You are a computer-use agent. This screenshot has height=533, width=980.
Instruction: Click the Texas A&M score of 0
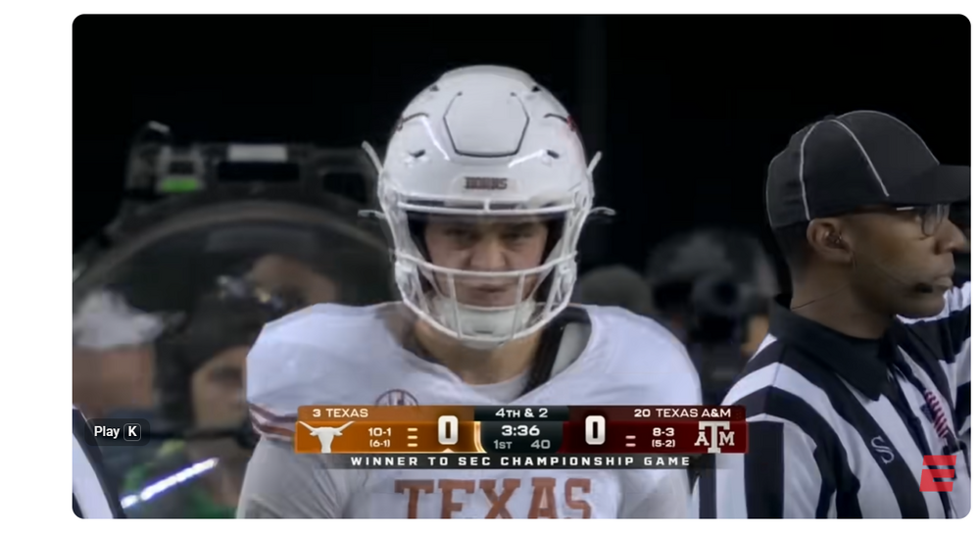pos(595,430)
